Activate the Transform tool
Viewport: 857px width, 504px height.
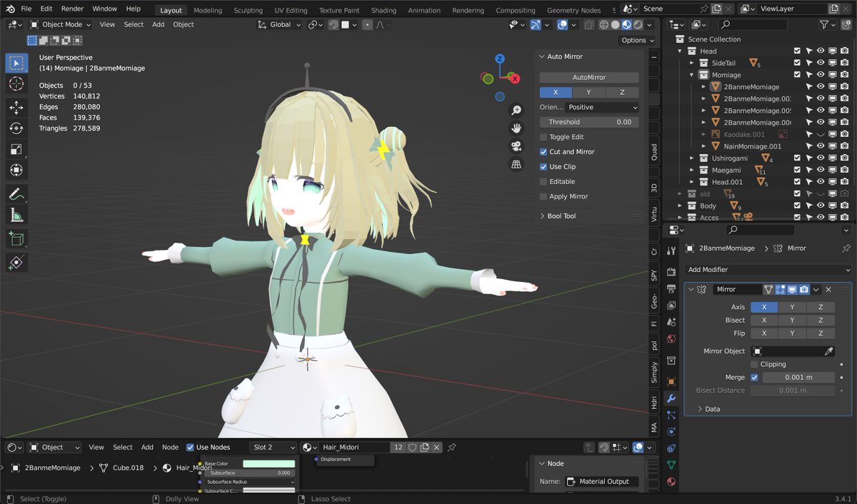click(x=16, y=170)
